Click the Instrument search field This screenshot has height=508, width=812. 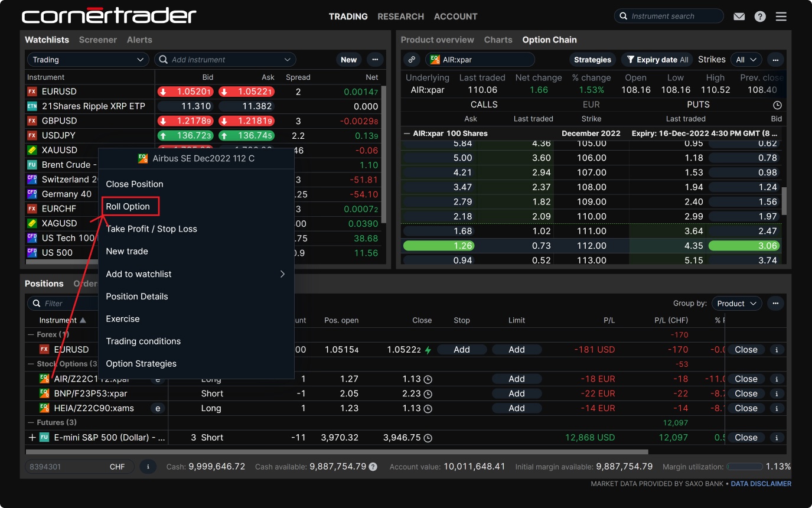[x=669, y=17]
